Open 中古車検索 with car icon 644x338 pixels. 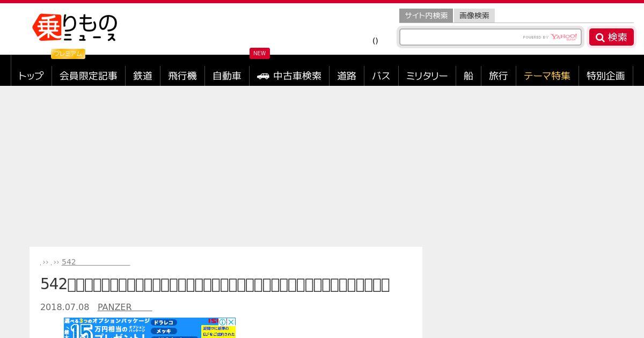(x=289, y=76)
